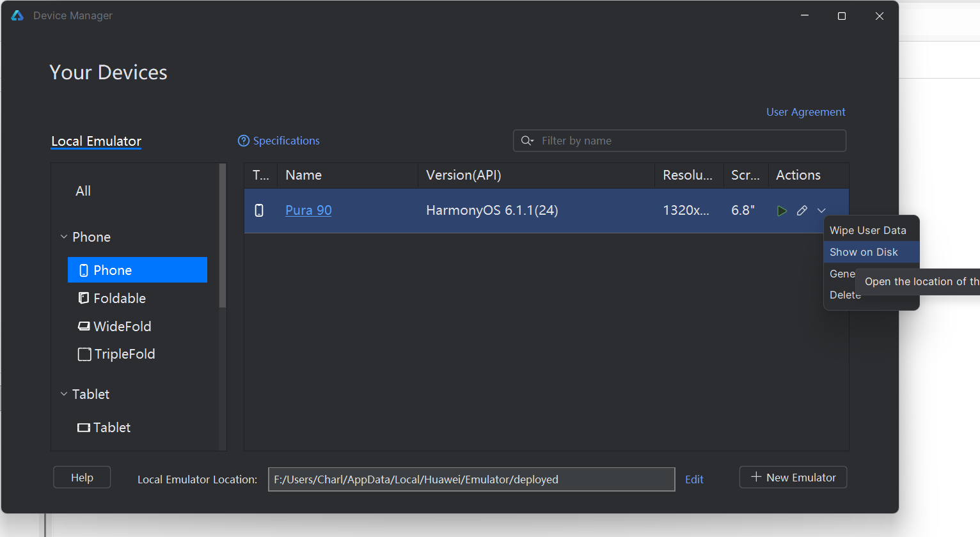Click the 6.8" screen size cell
The width and height of the screenshot is (980, 537).
743,210
